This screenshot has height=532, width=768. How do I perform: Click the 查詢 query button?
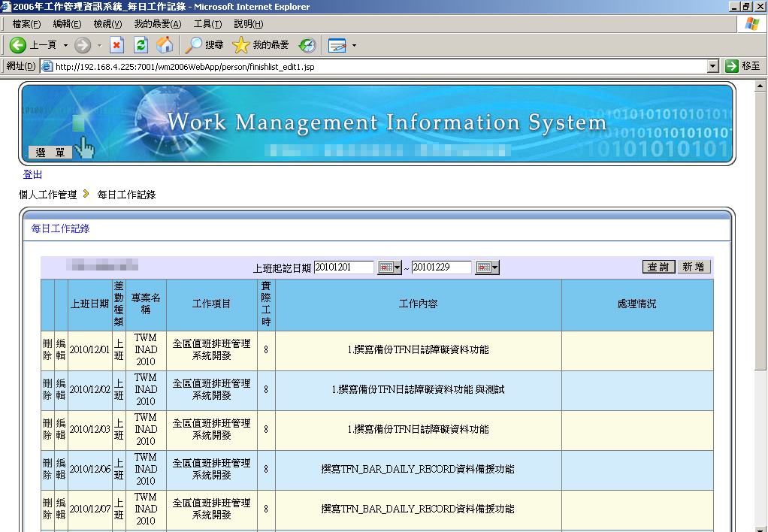click(658, 267)
